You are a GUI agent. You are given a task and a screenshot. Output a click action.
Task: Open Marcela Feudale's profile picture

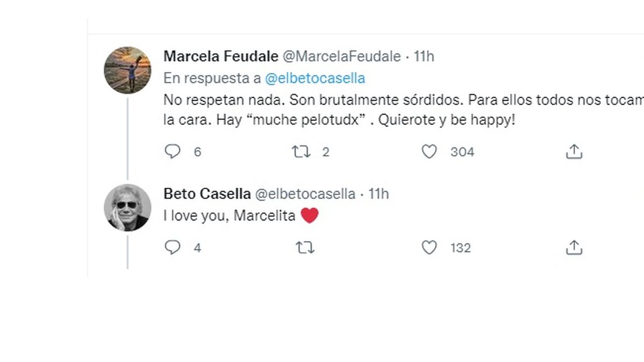[127, 70]
